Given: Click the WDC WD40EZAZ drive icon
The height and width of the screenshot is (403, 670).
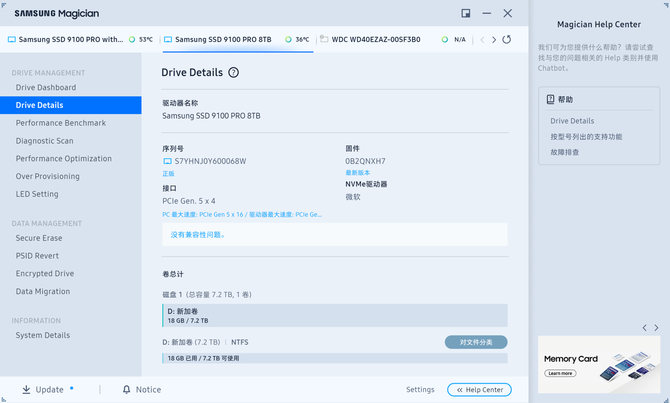Looking at the screenshot, I should tap(324, 39).
